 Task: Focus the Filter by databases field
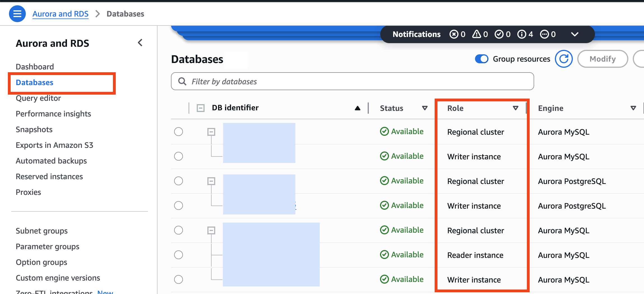(352, 81)
